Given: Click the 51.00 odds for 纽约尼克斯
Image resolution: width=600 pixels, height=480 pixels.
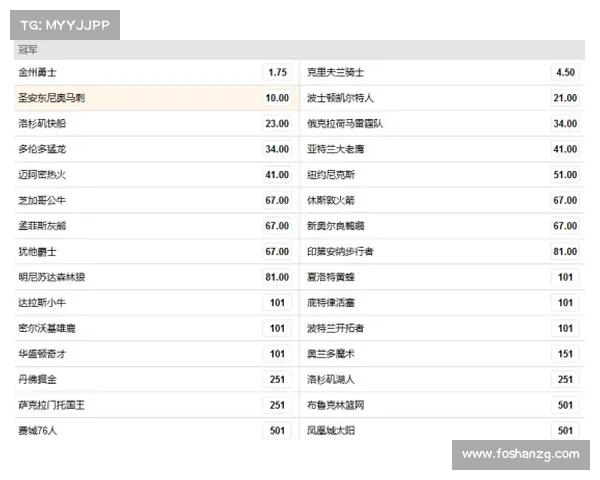Looking at the screenshot, I should (x=565, y=175).
